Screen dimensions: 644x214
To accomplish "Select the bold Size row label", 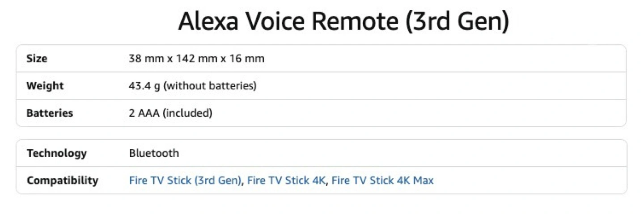I will [37, 59].
